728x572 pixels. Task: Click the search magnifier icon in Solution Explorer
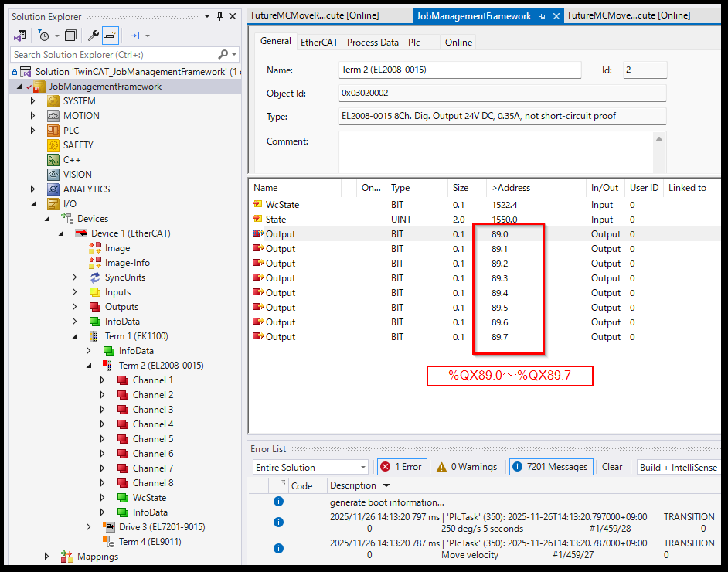pos(223,55)
